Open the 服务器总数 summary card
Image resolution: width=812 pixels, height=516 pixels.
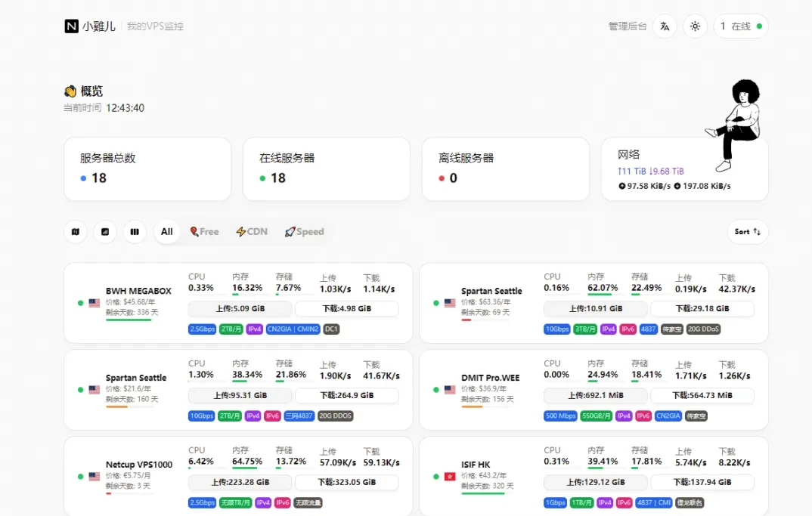coord(147,168)
